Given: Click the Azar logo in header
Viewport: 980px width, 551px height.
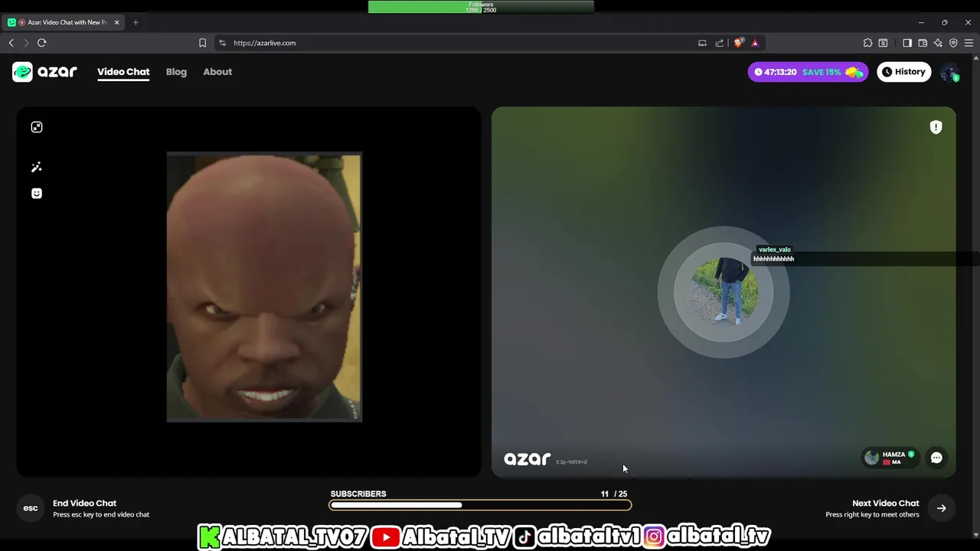Looking at the screenshot, I should click(x=44, y=72).
